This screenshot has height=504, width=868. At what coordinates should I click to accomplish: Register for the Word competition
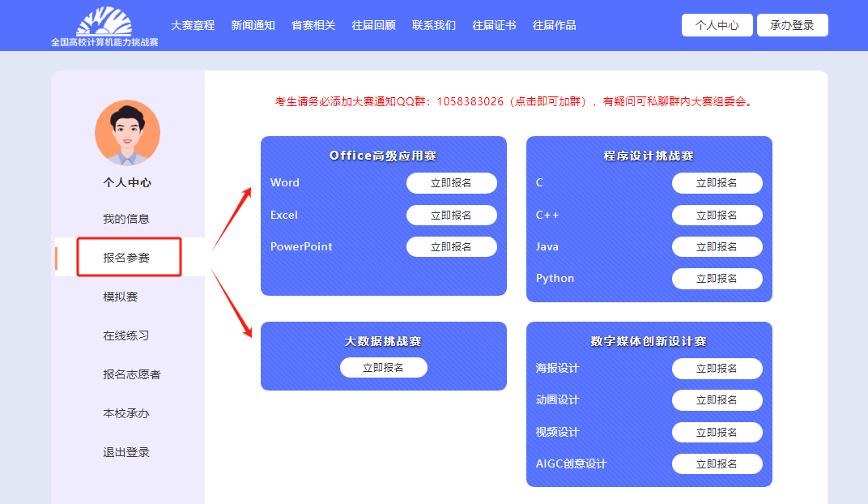tap(451, 183)
